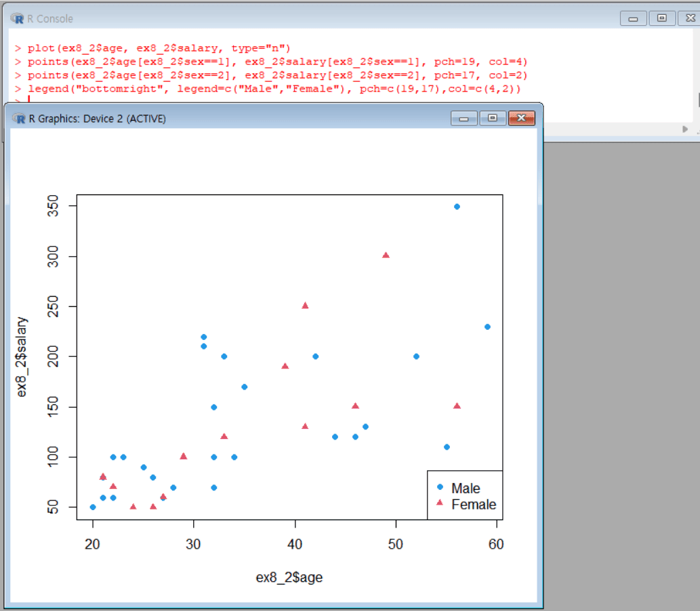This screenshot has height=611, width=700.
Task: Click the blue circle marker in the legend
Action: pyautogui.click(x=440, y=487)
